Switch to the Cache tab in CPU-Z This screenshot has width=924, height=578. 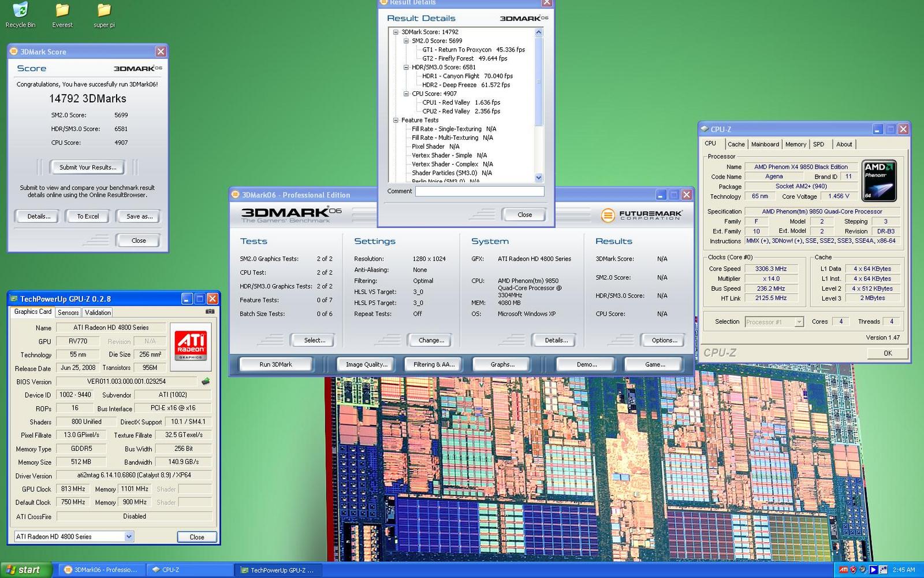[x=736, y=144]
